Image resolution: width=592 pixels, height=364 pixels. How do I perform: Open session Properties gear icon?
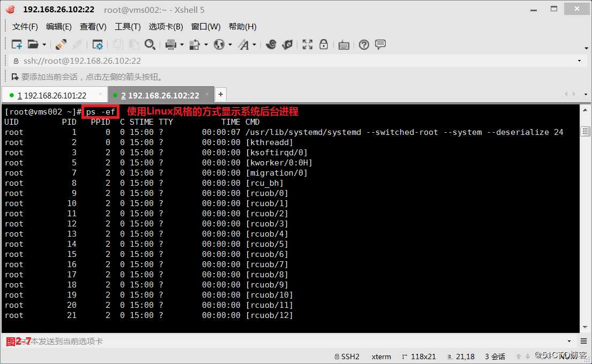coord(98,44)
